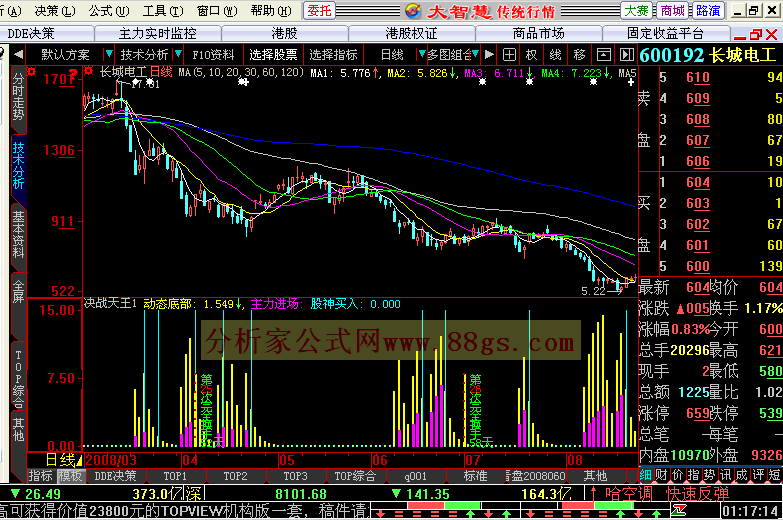Click the 路演 button
The height and width of the screenshot is (520, 783).
708,10
